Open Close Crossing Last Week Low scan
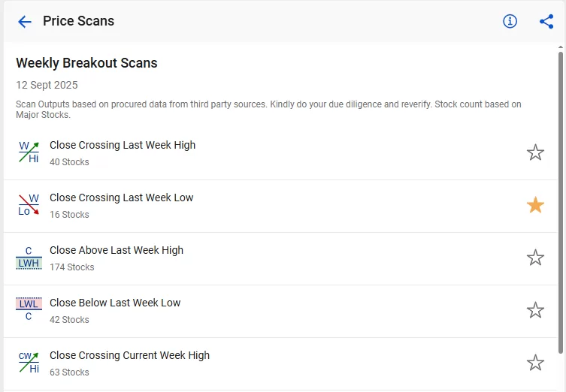Viewport: 566px width, 392px height. 280,207
